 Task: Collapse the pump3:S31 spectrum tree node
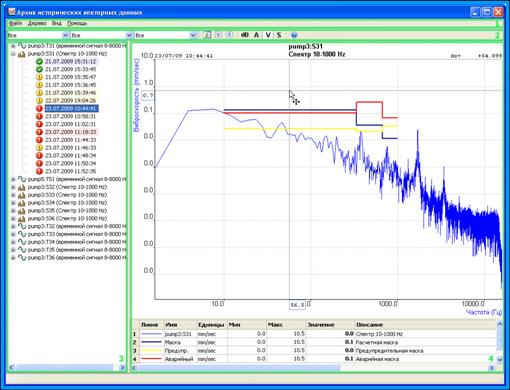click(x=13, y=54)
